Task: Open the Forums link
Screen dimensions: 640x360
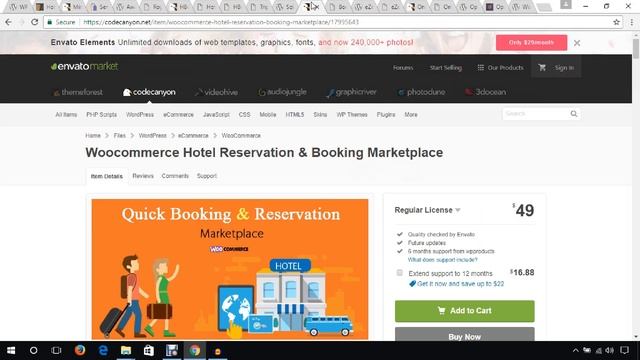Action: pos(403,68)
